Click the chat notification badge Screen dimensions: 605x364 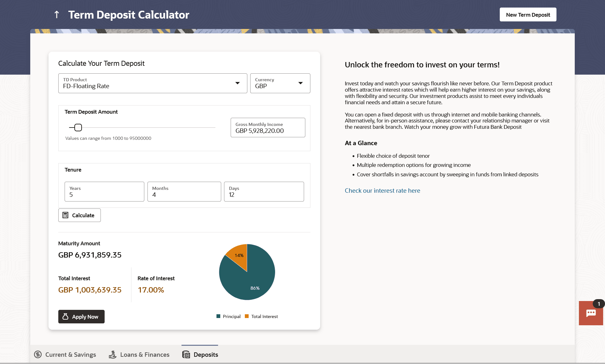[599, 304]
